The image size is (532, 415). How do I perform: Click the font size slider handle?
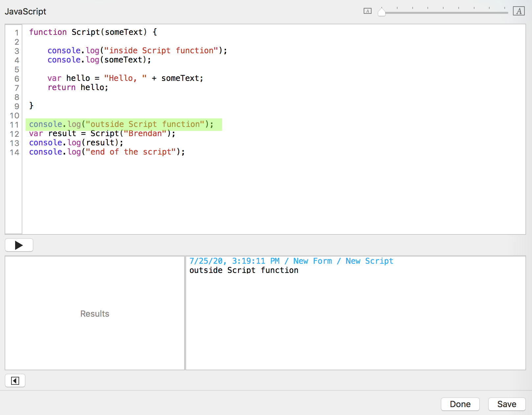point(381,12)
